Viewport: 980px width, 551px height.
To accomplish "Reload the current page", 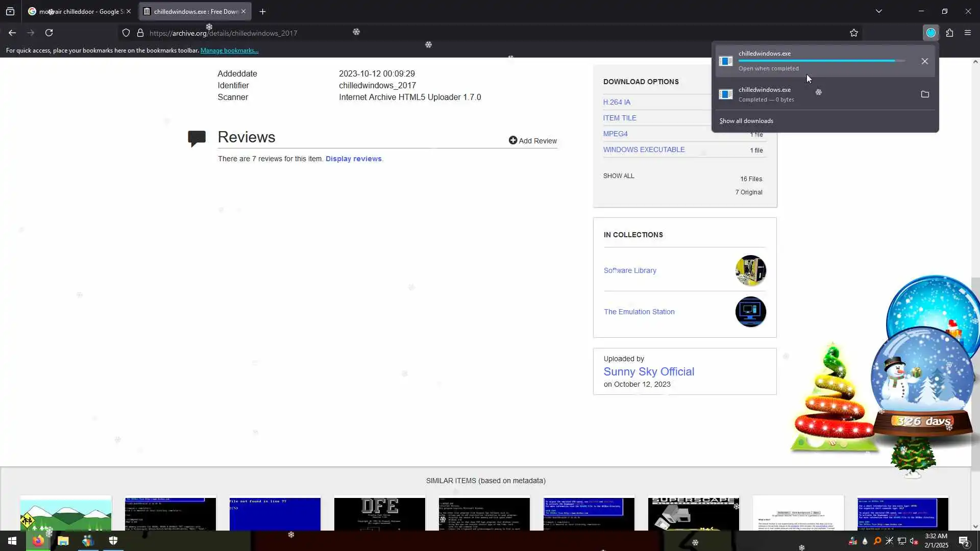I will pos(49,33).
